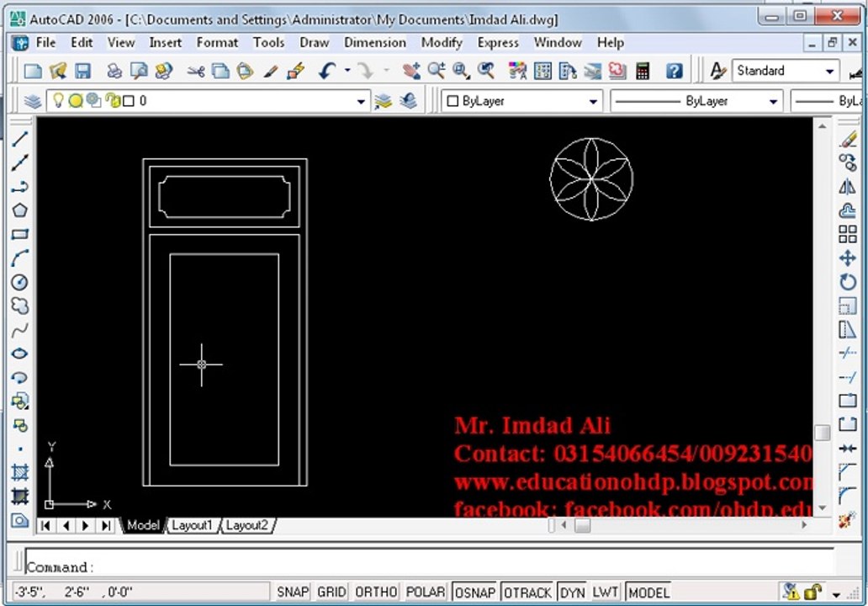The height and width of the screenshot is (606, 868).
Task: Toggle the layer light bulb on/off icon
Action: (57, 100)
